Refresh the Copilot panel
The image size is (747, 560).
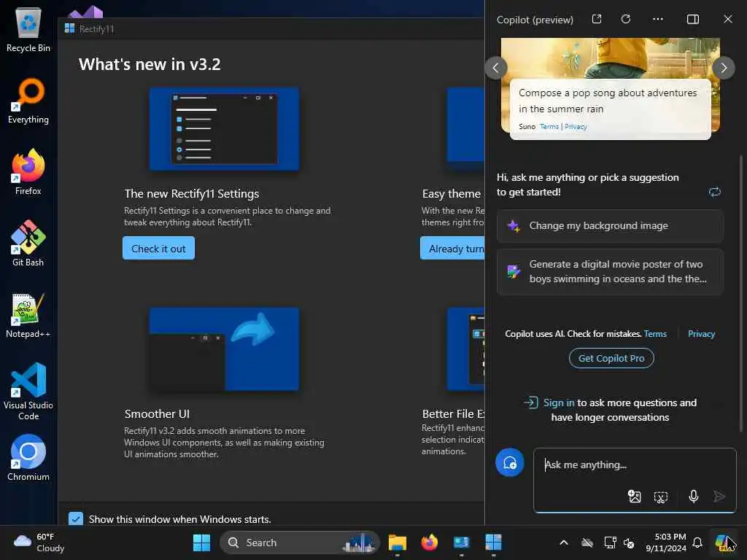pos(626,19)
